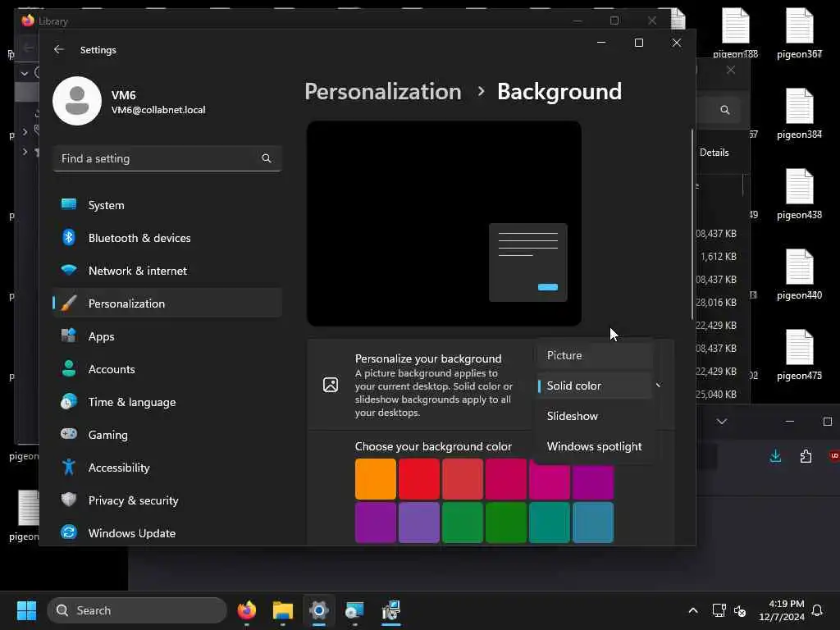Choose Solid color background option

tap(594, 386)
